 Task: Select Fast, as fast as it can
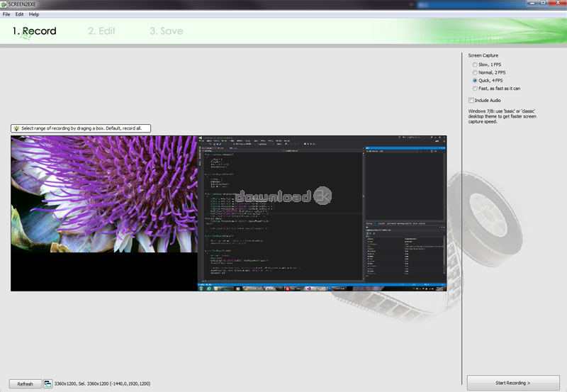coord(475,89)
